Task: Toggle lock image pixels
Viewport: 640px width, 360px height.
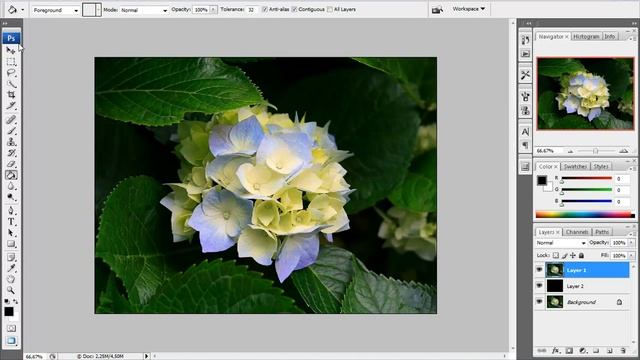Action: [564, 256]
